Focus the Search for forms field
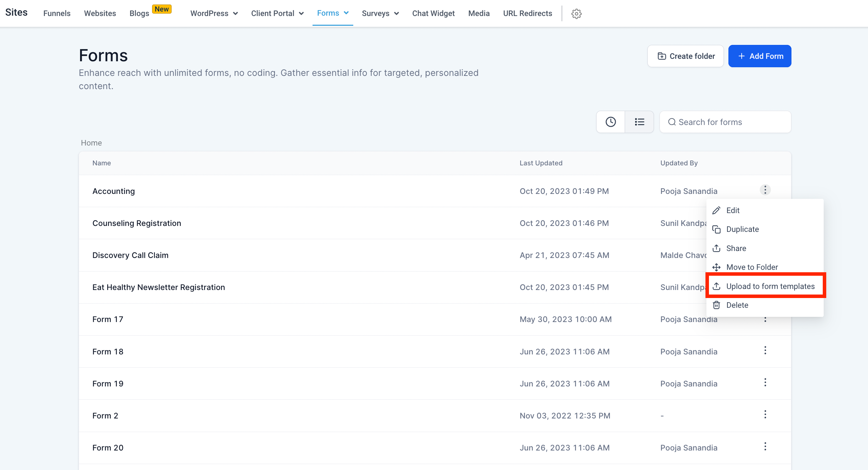The width and height of the screenshot is (868, 470). pyautogui.click(x=725, y=122)
